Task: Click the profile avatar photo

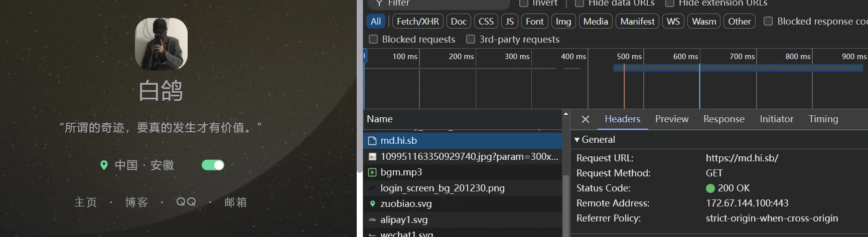Action: click(161, 44)
